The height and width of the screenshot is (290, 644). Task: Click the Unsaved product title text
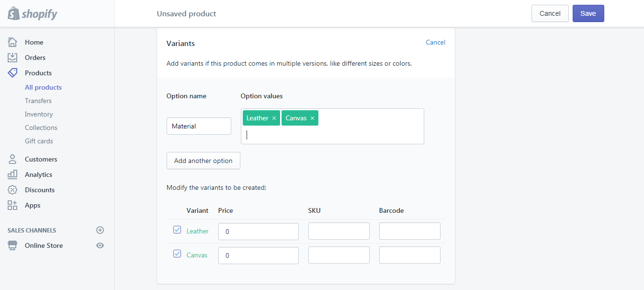(x=186, y=14)
